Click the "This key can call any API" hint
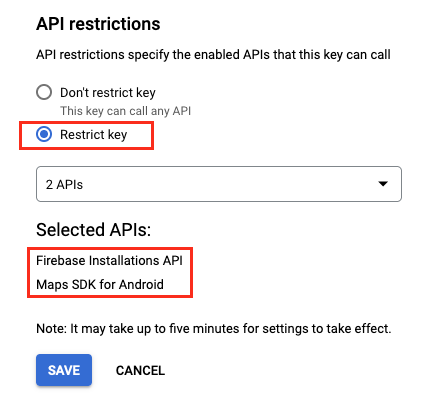The width and height of the screenshot is (434, 405). [x=125, y=111]
